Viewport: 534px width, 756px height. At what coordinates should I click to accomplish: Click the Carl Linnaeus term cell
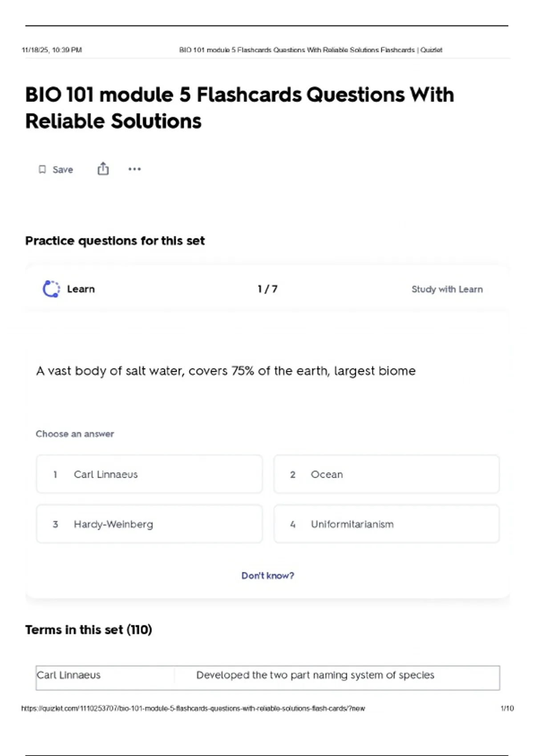click(x=69, y=675)
